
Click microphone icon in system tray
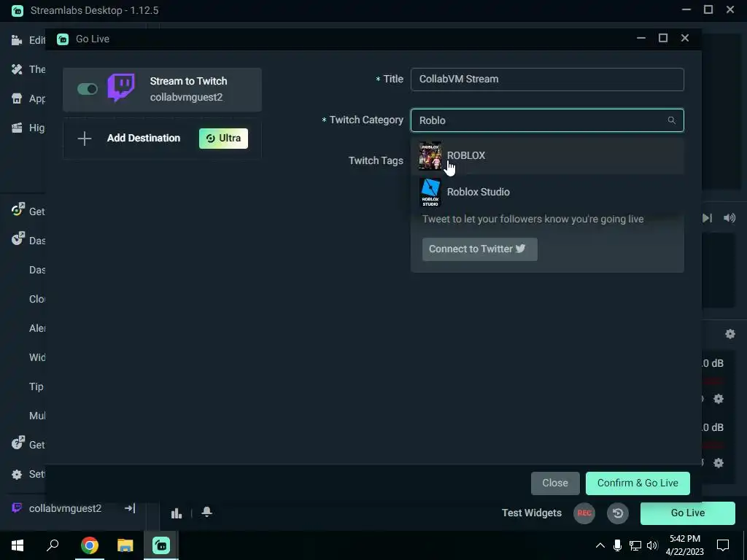(x=617, y=545)
